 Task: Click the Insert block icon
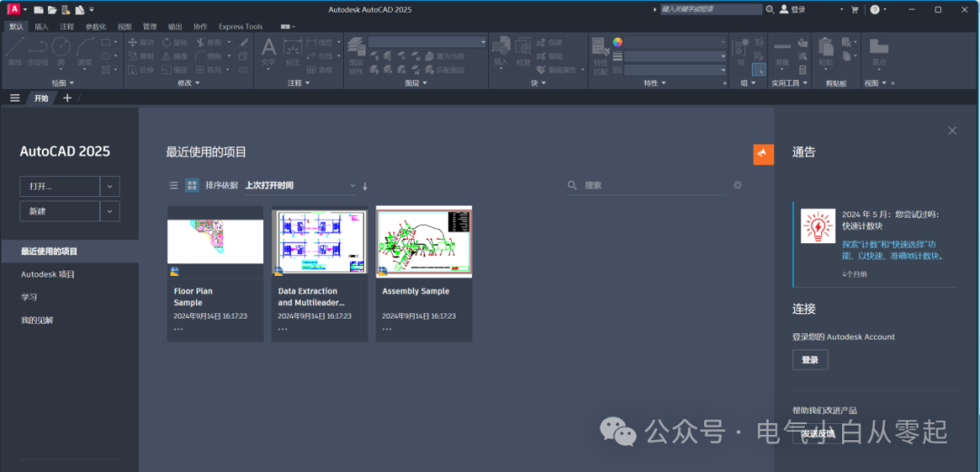click(501, 52)
